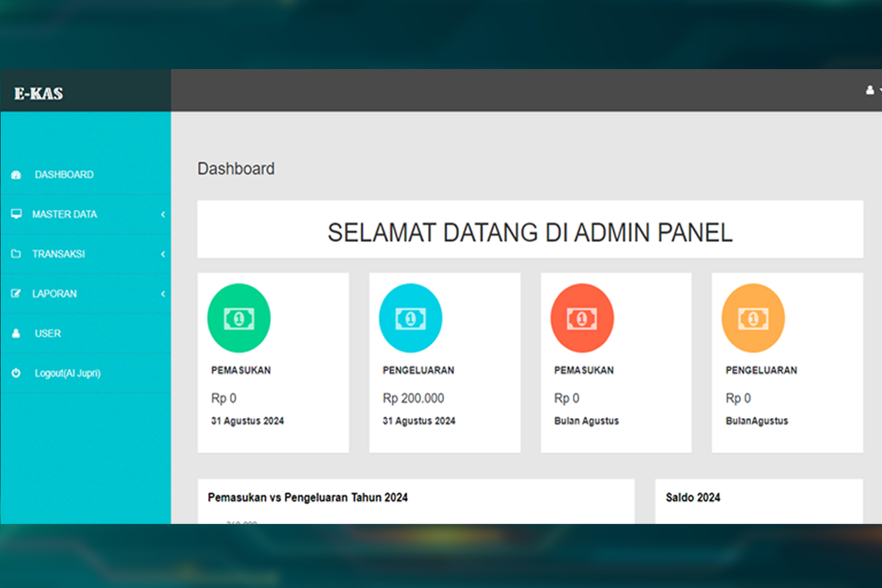This screenshot has height=588, width=882.
Task: Click the Logout(Al Jupri) link
Action: tap(68, 373)
